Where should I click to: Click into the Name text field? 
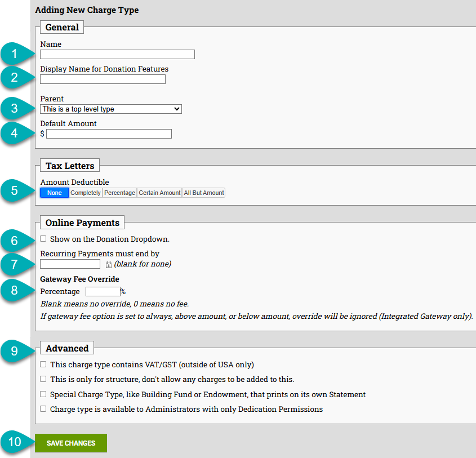coord(117,55)
